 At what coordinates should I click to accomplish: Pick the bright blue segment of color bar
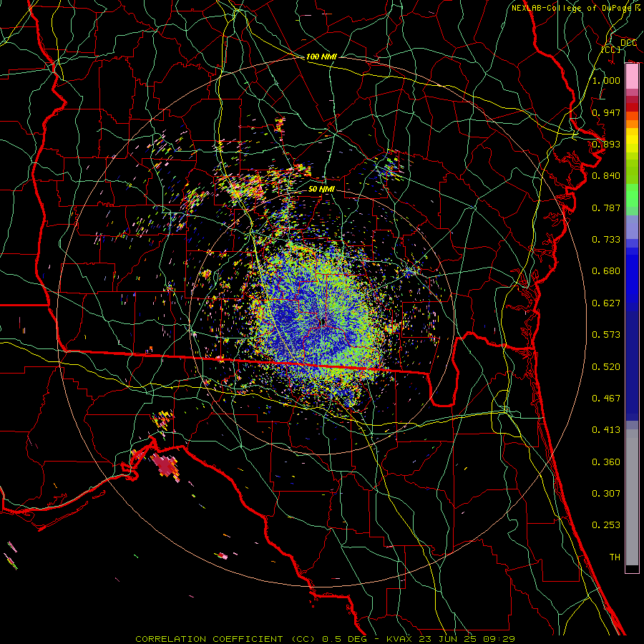click(632, 279)
